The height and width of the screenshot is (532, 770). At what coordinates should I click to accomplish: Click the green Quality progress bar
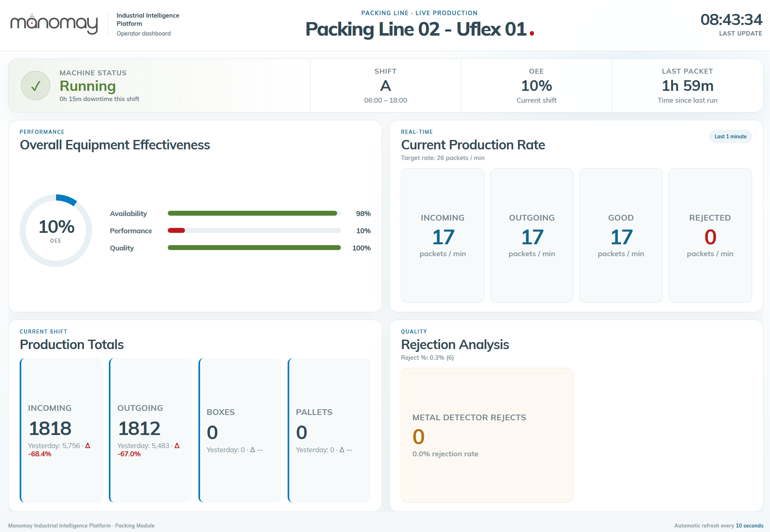click(254, 248)
